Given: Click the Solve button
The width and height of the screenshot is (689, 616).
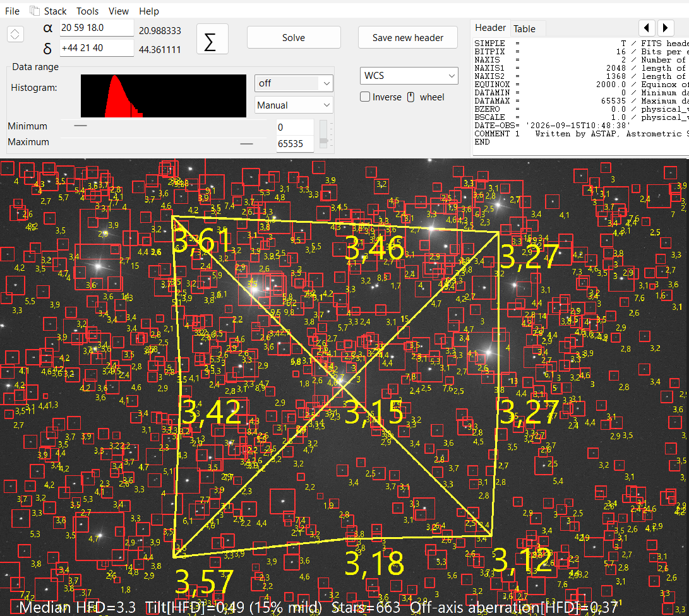Looking at the screenshot, I should point(294,38).
